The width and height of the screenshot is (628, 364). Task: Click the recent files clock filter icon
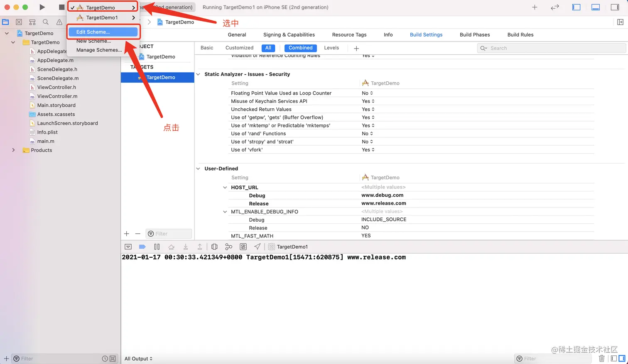tap(105, 359)
